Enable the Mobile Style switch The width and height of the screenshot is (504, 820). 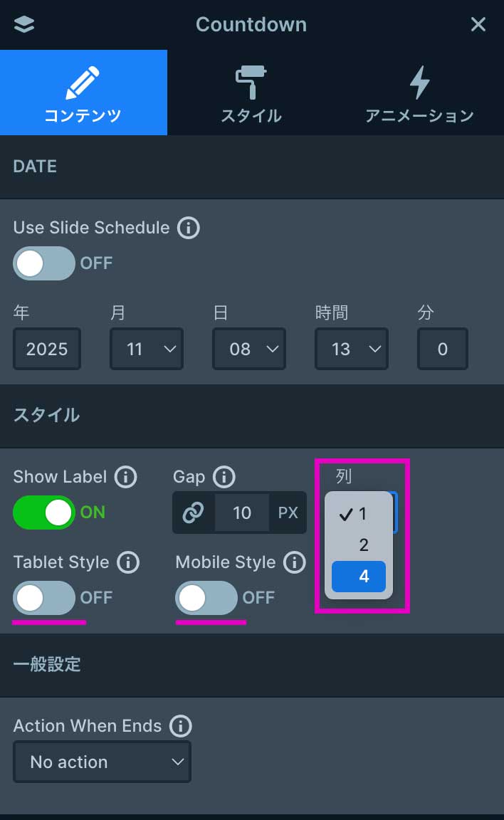206,598
